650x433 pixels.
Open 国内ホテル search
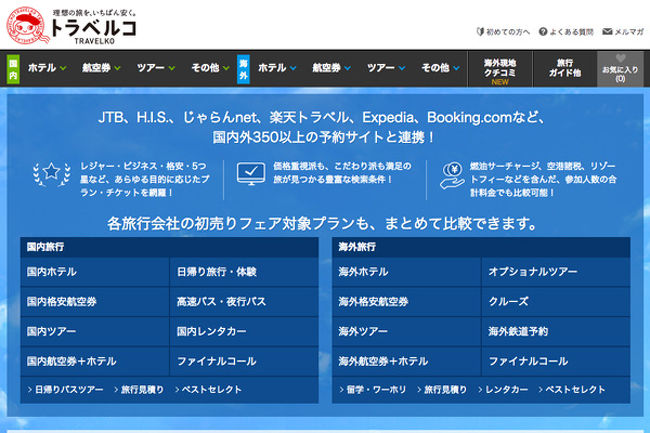coord(95,272)
